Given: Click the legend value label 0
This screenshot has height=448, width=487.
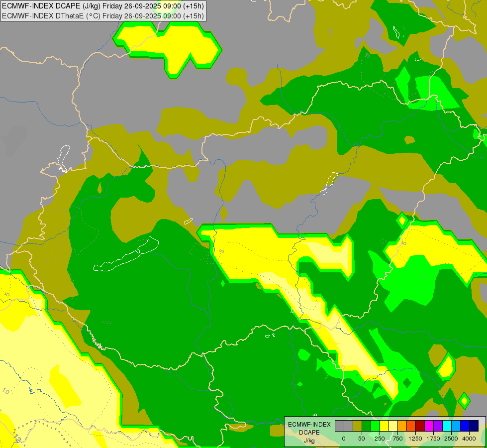Looking at the screenshot, I should [x=344, y=439].
